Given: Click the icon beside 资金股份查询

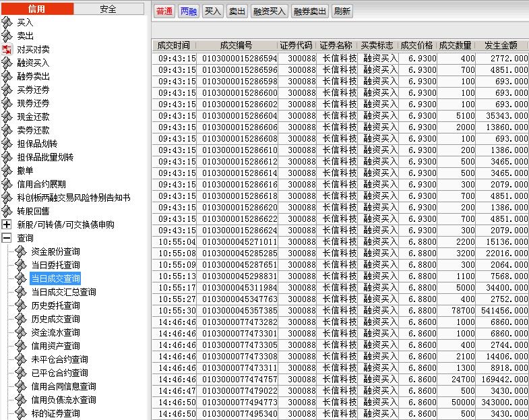Looking at the screenshot, I should click(x=21, y=251).
